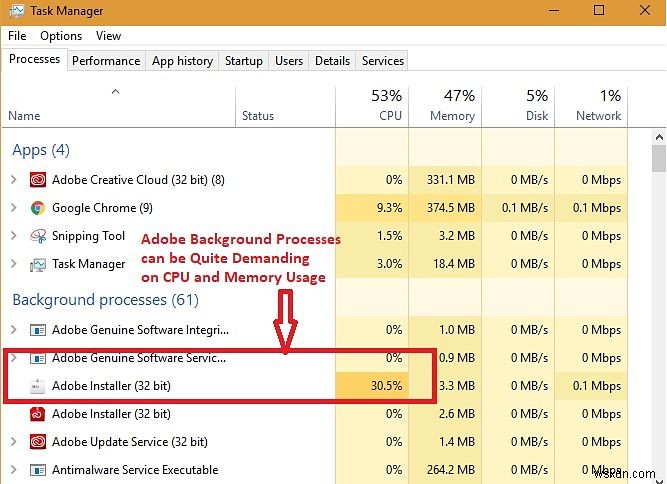
Task: Select the Apps (4) group heading
Action: (41, 150)
